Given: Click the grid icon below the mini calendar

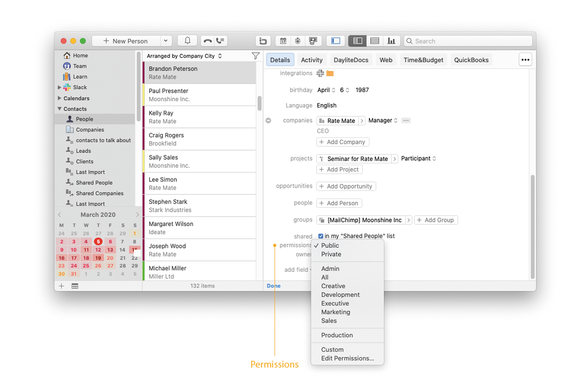Looking at the screenshot, I should click(75, 286).
